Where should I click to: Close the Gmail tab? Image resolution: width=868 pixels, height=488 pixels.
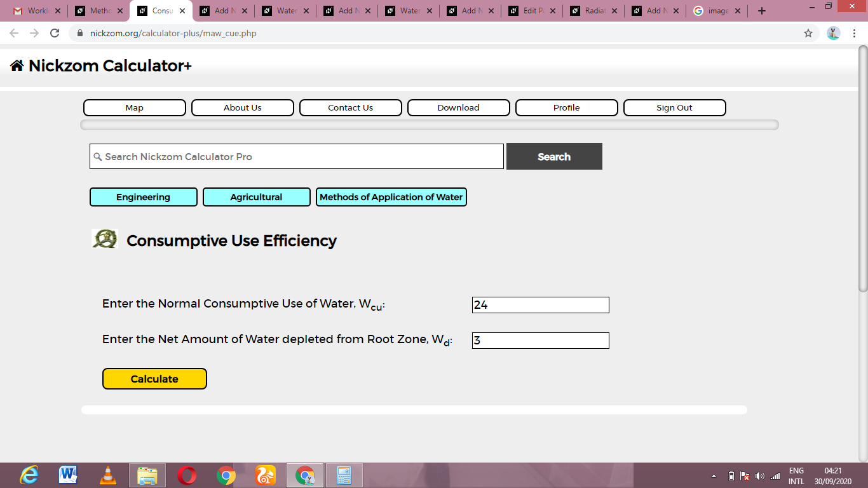(58, 11)
